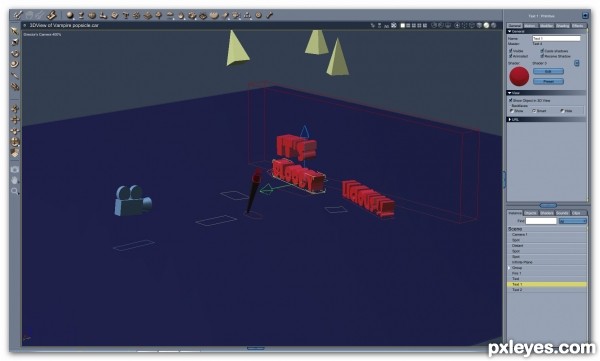
Task: Switch to the Effects tab
Action: pos(578,26)
